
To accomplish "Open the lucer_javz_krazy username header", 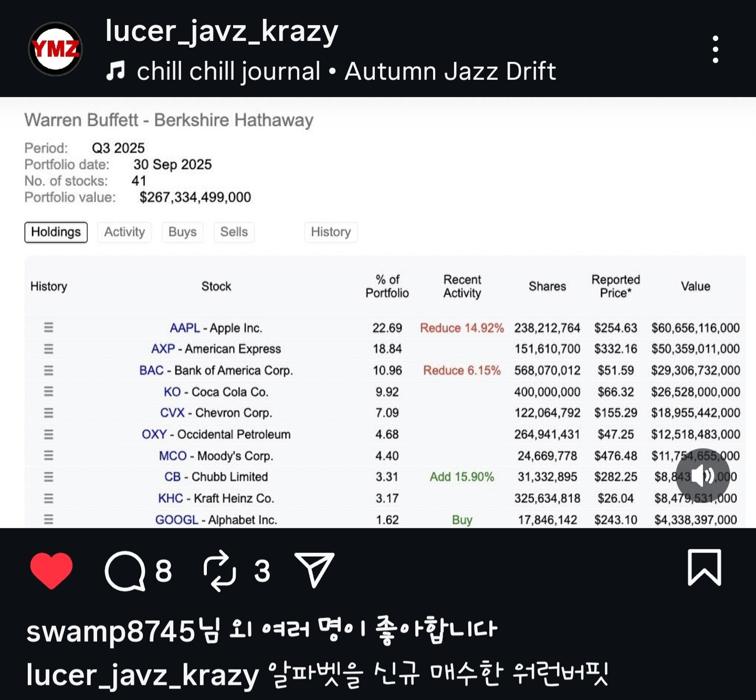I will (x=222, y=30).
